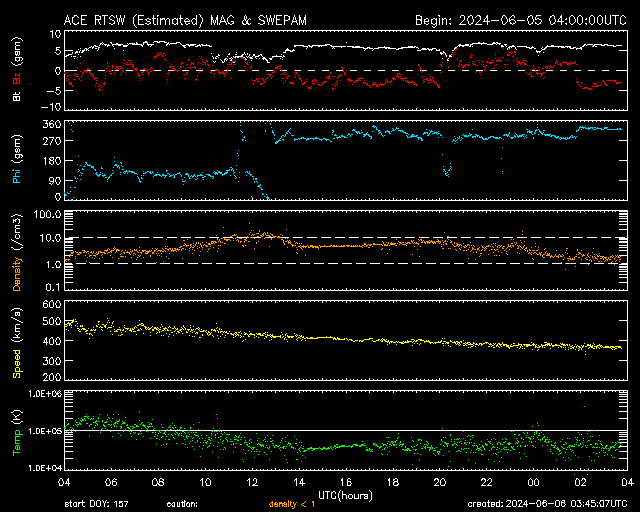640x512 pixels.
Task: Click the "360" tick on the Phi axis
Action: click(52, 124)
